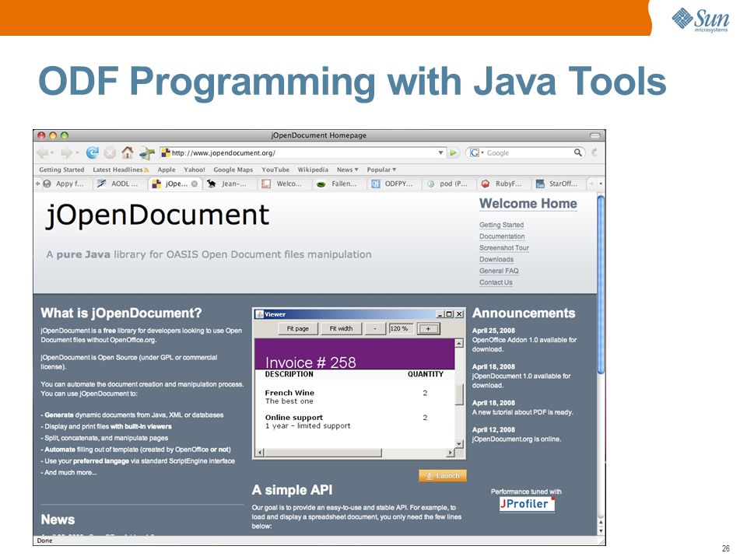The height and width of the screenshot is (560, 747).
Task: Click the browser page vertical scrollbar
Action: click(x=601, y=285)
